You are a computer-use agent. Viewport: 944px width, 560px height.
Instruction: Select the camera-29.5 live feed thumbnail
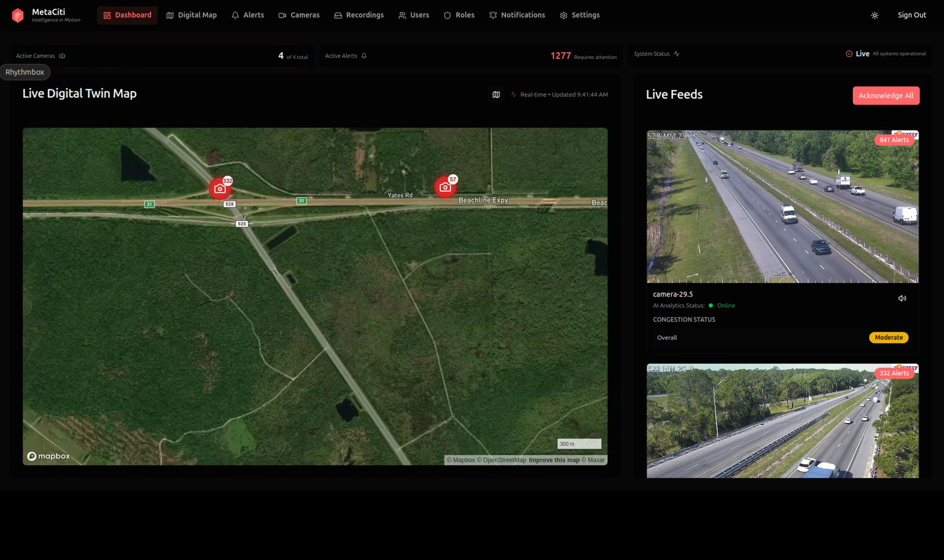[783, 207]
